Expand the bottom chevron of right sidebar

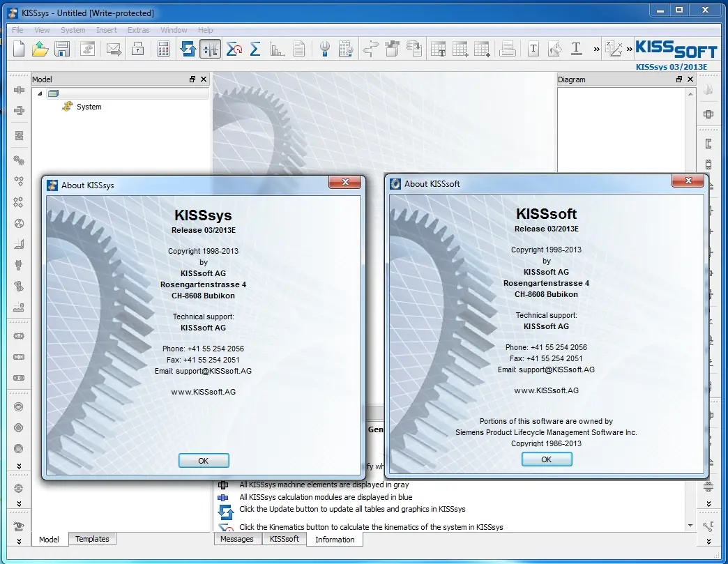click(708, 541)
